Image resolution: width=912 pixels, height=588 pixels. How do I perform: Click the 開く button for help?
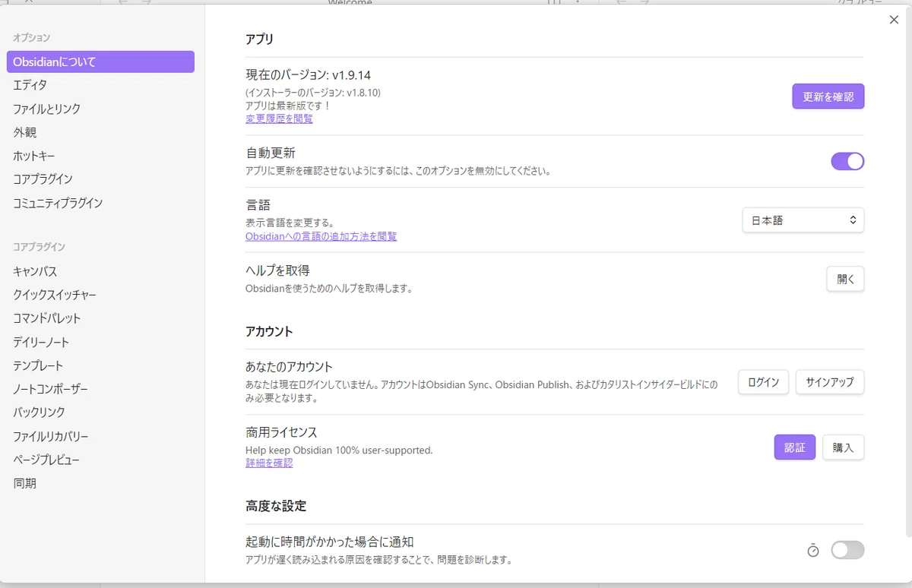[845, 279]
